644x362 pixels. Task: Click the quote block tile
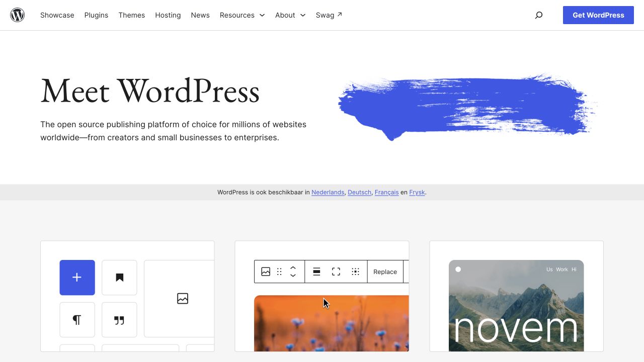pyautogui.click(x=119, y=320)
